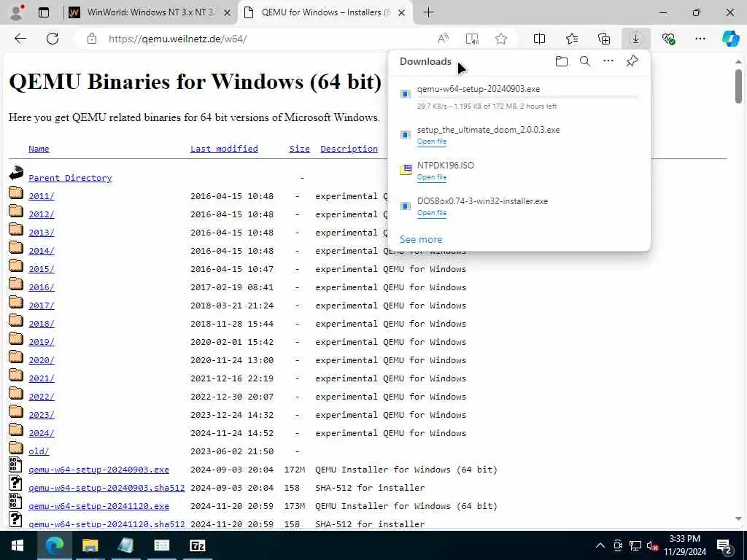
Task: Show hidden tray icons chevron
Action: (600, 545)
